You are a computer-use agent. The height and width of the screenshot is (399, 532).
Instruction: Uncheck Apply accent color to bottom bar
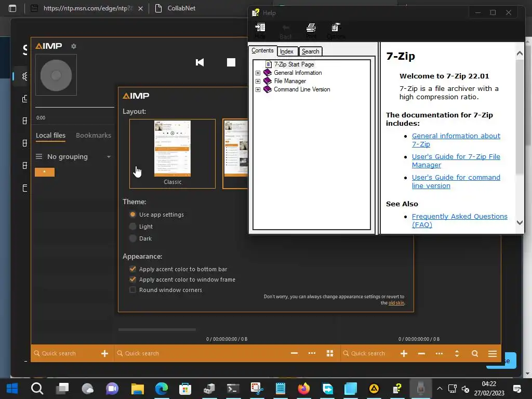coord(132,269)
